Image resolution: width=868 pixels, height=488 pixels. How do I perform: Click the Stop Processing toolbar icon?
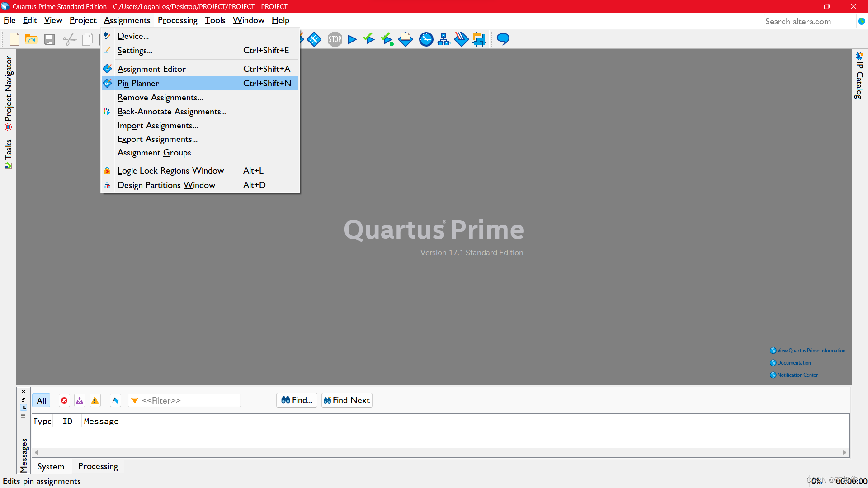[x=335, y=39]
